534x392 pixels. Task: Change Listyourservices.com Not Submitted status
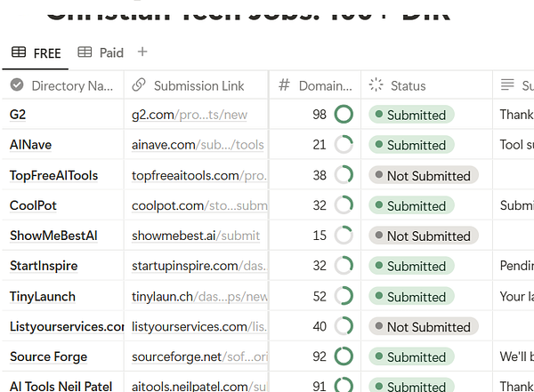tap(424, 327)
